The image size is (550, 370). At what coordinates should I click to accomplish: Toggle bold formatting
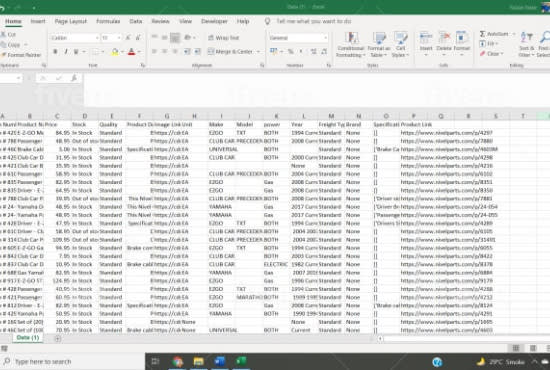(x=55, y=52)
